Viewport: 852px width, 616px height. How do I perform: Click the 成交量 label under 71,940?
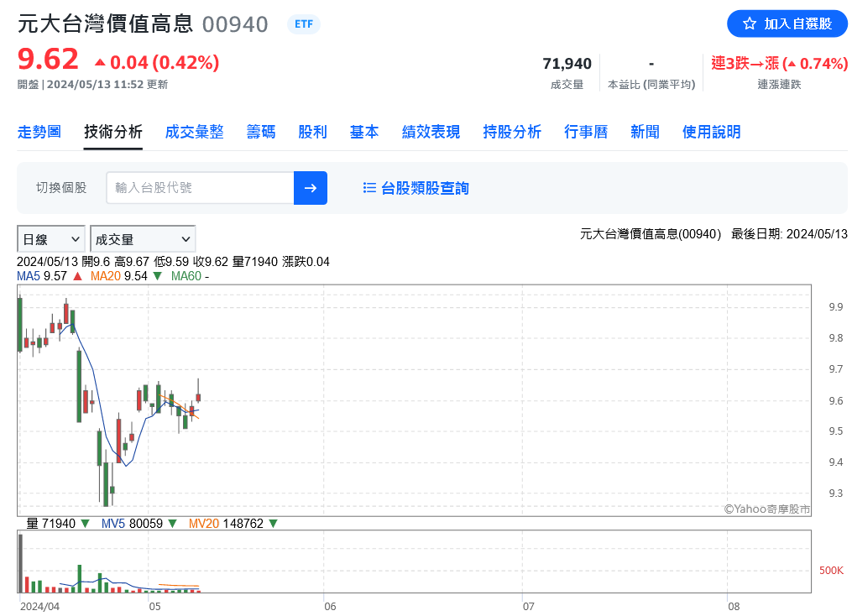[567, 84]
